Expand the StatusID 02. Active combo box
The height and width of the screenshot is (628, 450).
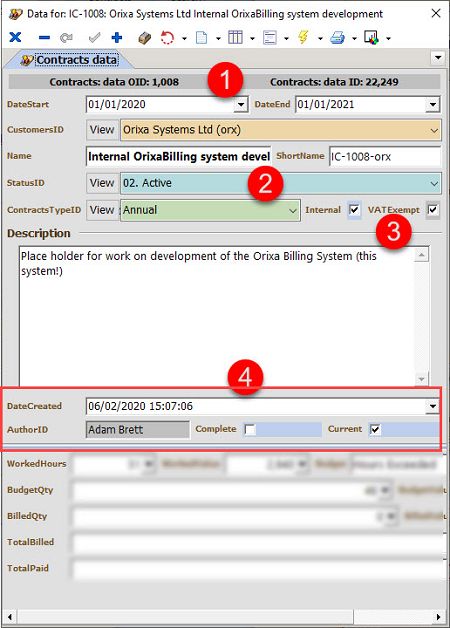point(434,183)
